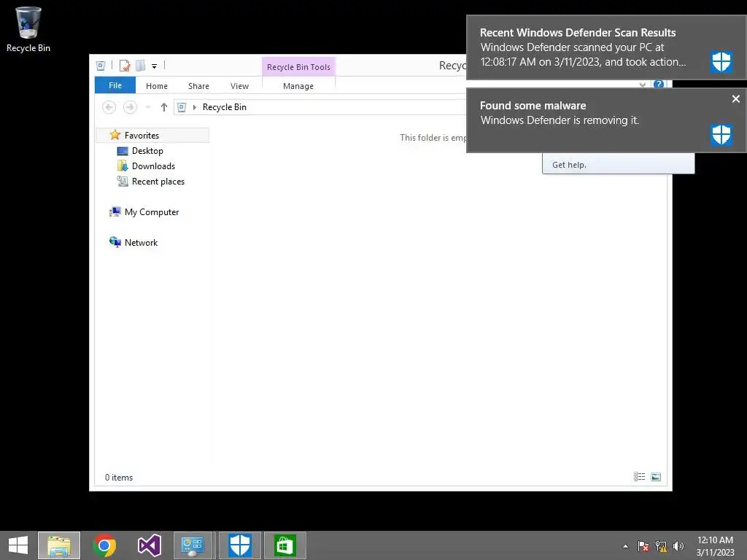
Task: Open the Customize Quick Access Toolbar dropdown
Action: [155, 66]
